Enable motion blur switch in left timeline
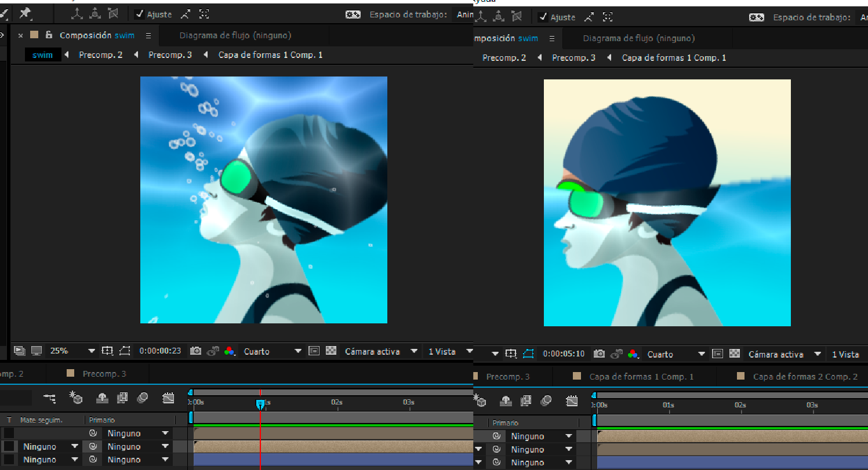868x470 pixels. click(x=143, y=398)
